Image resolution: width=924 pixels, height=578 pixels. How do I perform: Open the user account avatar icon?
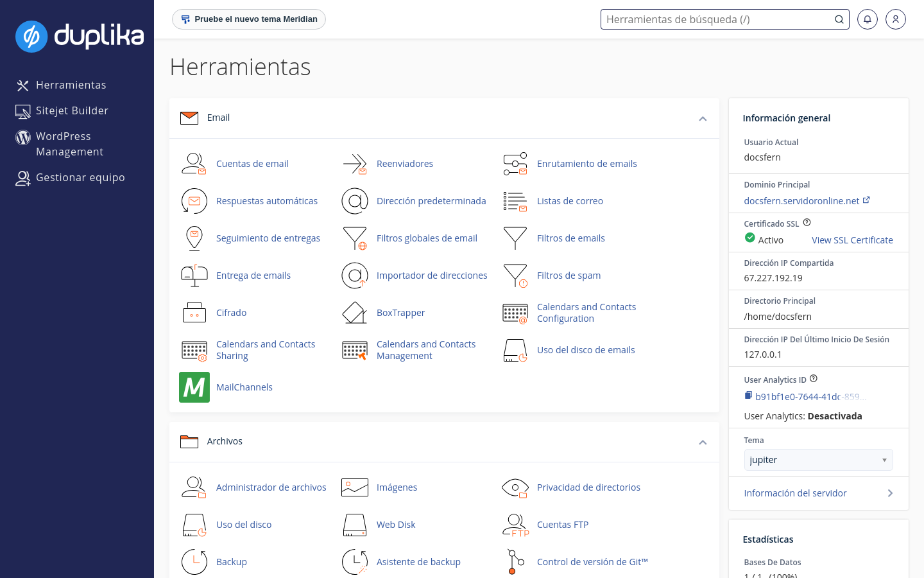pyautogui.click(x=895, y=19)
